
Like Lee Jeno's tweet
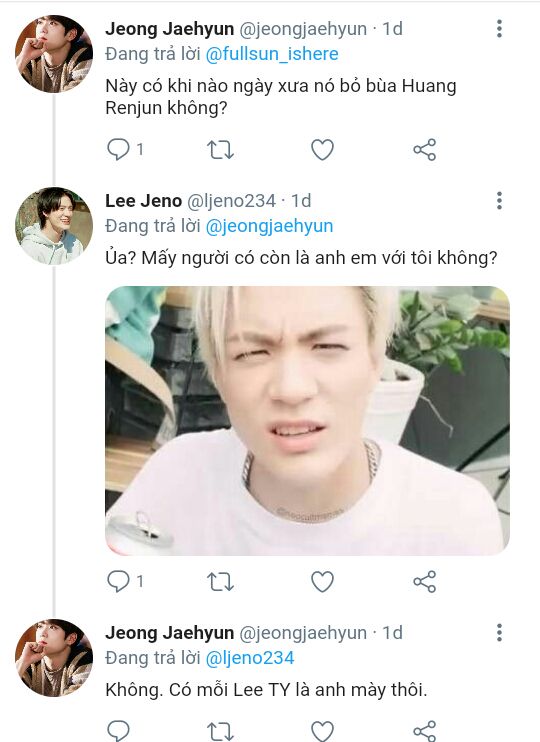coord(322,582)
